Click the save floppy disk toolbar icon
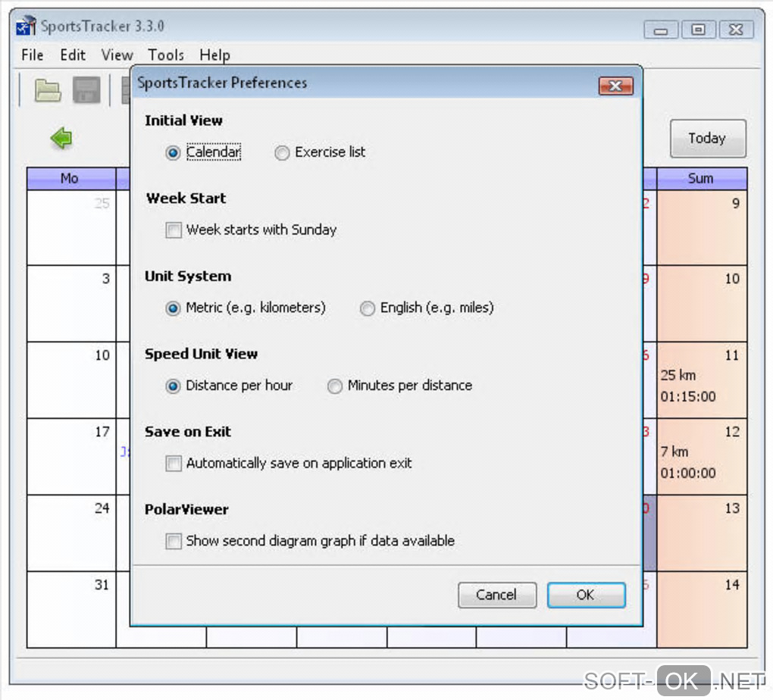 point(86,90)
